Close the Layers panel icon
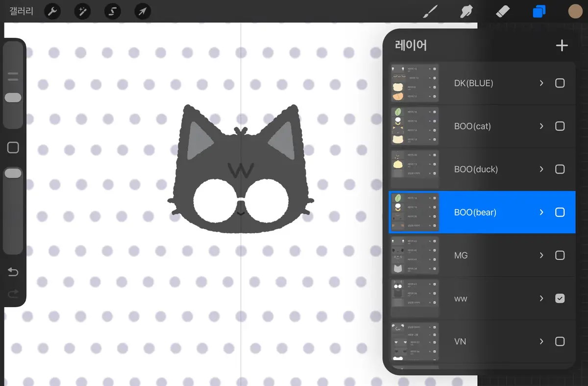Screen dimensions: 588x386 [539, 11]
